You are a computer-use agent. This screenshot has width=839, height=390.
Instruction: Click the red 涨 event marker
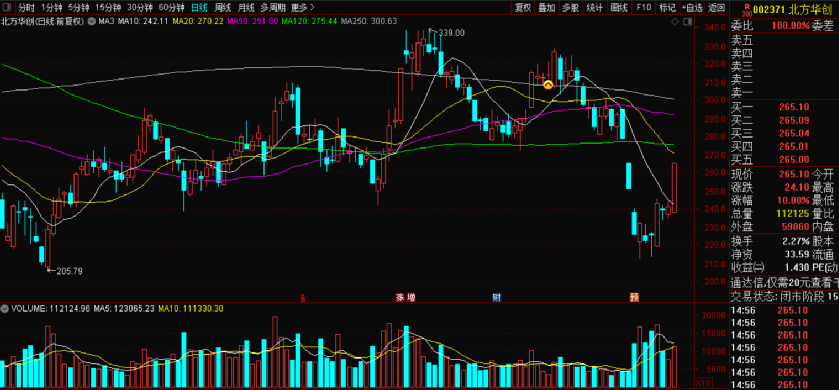pyautogui.click(x=400, y=297)
